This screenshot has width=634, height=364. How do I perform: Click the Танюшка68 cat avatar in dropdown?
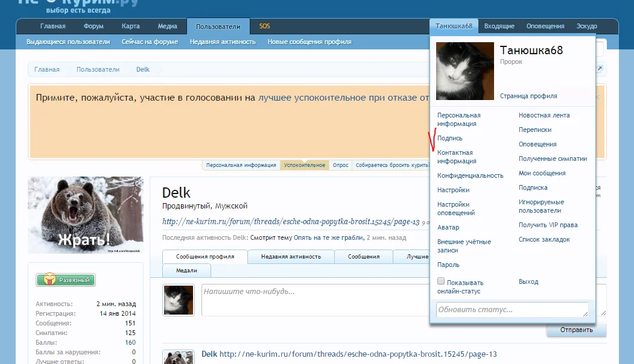(464, 71)
